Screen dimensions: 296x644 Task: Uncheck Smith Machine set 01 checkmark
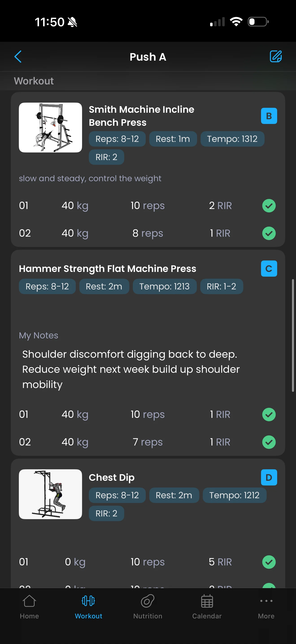pyautogui.click(x=269, y=206)
